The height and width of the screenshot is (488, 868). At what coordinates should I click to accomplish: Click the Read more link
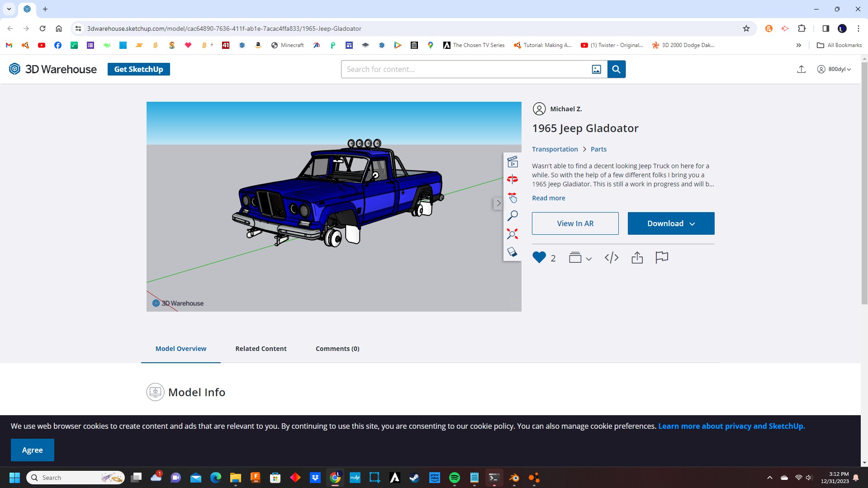[548, 198]
